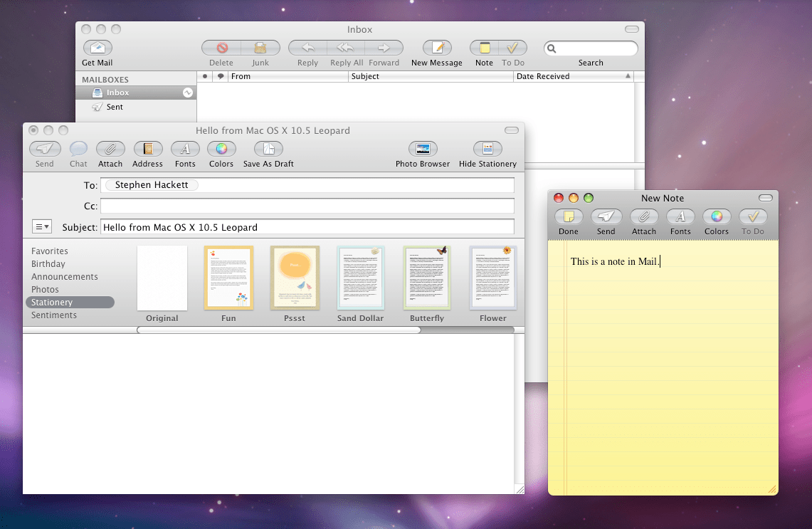Toggle Hide Stationery pane
Viewport: 812px width, 529px height.
pos(487,150)
